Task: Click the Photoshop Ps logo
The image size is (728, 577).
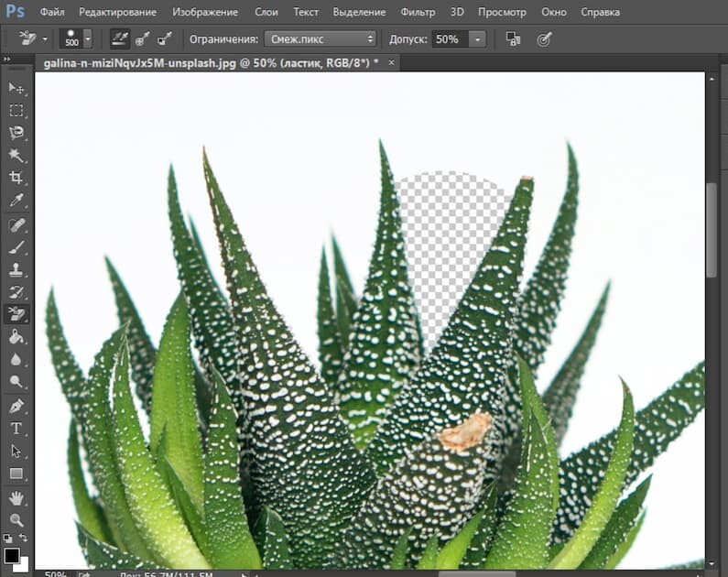Action: [x=15, y=11]
